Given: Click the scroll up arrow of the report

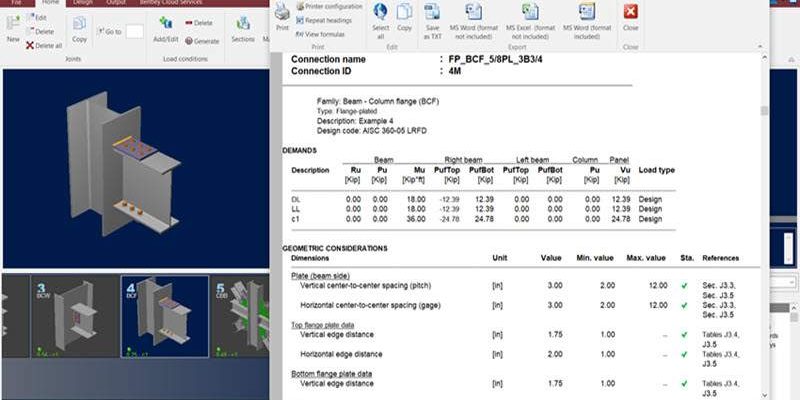Looking at the screenshot, I should pos(764,56).
